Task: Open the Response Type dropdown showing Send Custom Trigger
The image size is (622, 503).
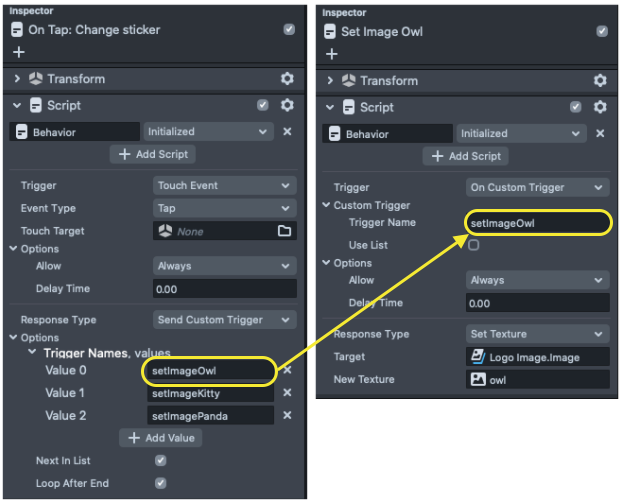Action: tap(225, 319)
